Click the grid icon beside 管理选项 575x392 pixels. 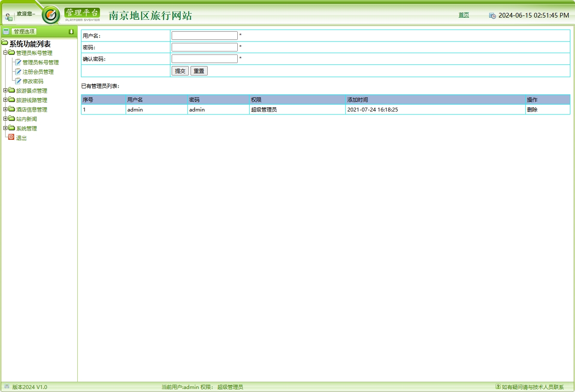6,31
